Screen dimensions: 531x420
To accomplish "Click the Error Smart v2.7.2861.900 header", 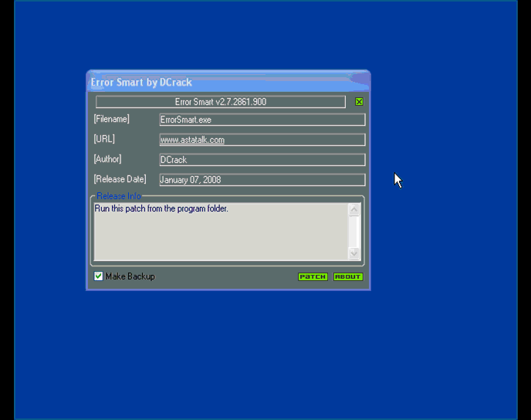I will coord(221,102).
